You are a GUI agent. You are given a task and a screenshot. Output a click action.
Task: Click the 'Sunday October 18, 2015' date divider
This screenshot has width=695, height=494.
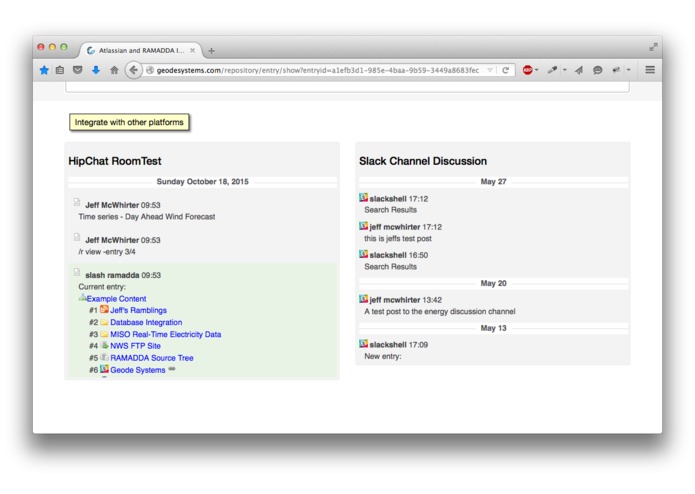(203, 182)
